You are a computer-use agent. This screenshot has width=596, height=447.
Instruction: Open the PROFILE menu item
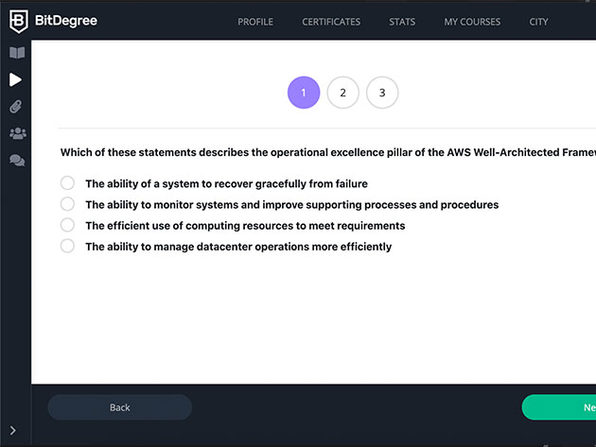coord(255,22)
